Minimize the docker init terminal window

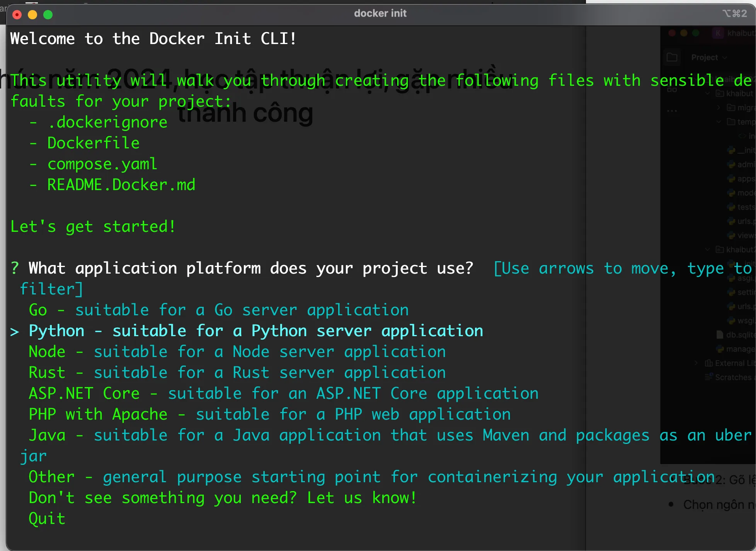pos(32,15)
